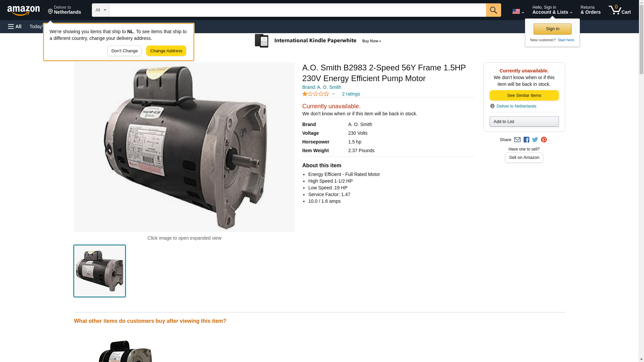Share on Facebook icon
644x362 pixels.
[526, 140]
